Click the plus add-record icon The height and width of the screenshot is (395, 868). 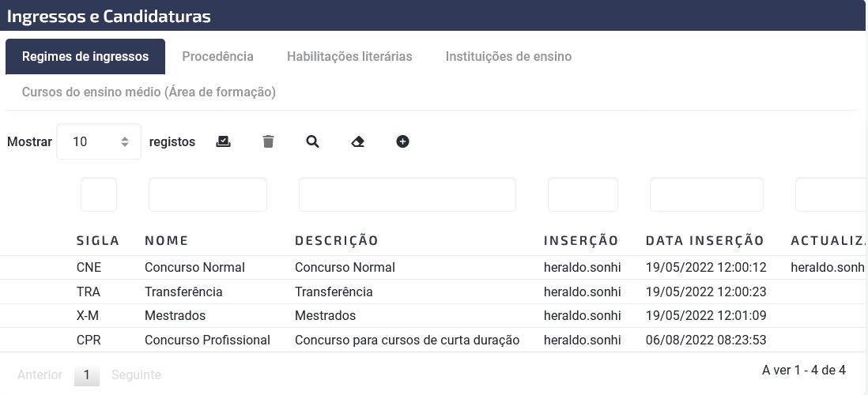pyautogui.click(x=402, y=141)
